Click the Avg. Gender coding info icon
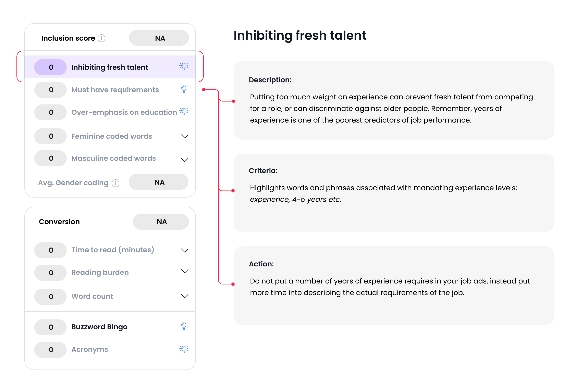The image size is (577, 392). coord(115,183)
